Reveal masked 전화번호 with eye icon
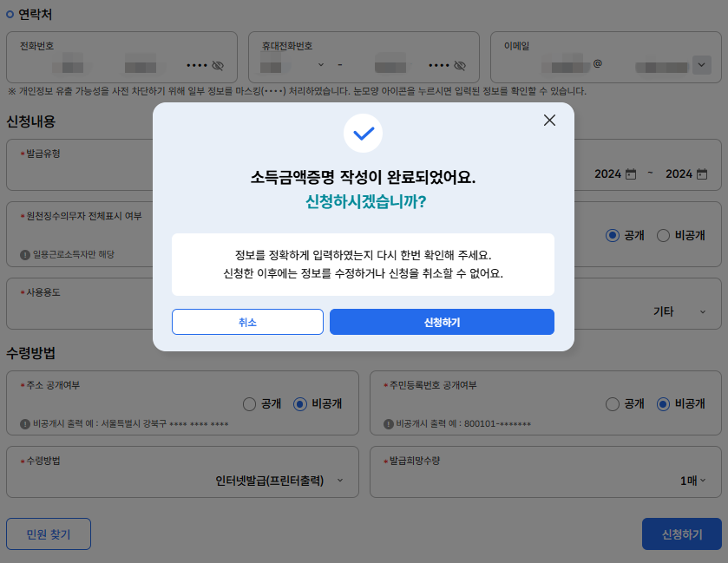The image size is (728, 563). (x=217, y=65)
